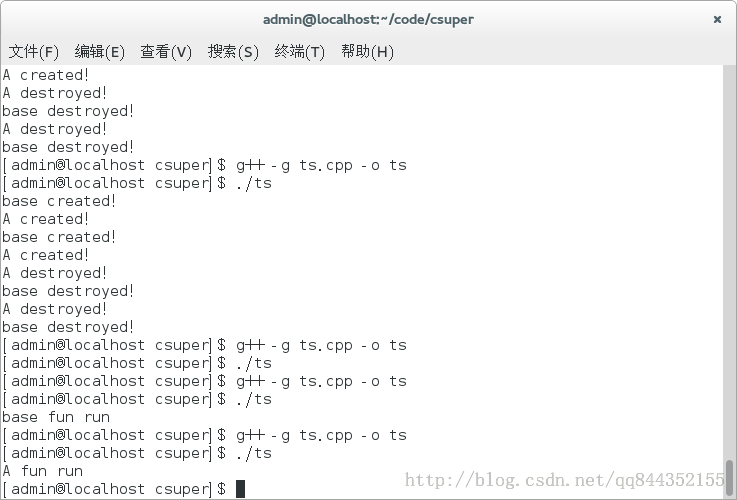737x500 pixels.
Task: Click the last "base destroyed!" output line
Action: [x=68, y=327]
